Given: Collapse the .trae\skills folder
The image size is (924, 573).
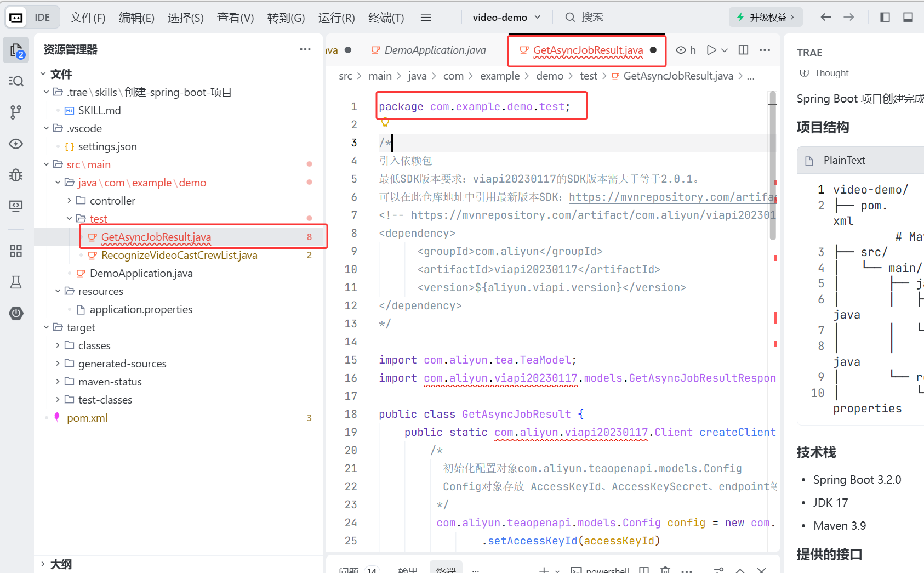Looking at the screenshot, I should click(x=47, y=92).
